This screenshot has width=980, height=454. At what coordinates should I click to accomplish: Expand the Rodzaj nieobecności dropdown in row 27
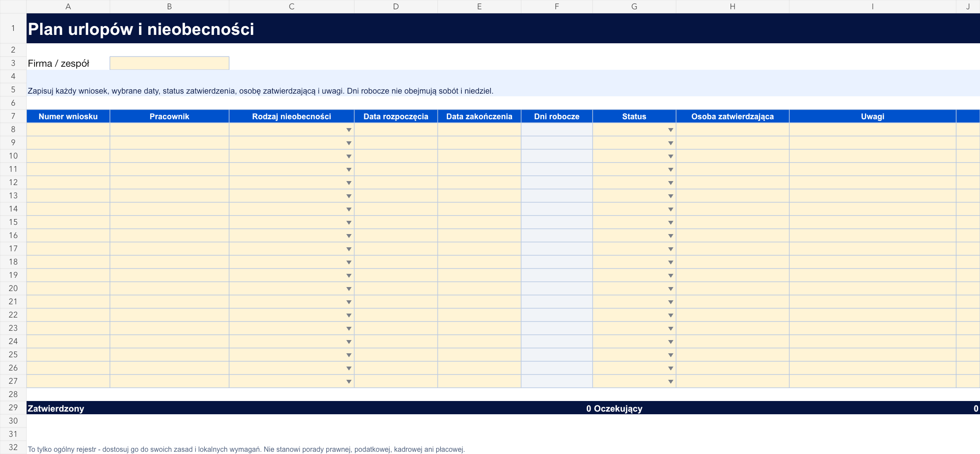pyautogui.click(x=349, y=382)
